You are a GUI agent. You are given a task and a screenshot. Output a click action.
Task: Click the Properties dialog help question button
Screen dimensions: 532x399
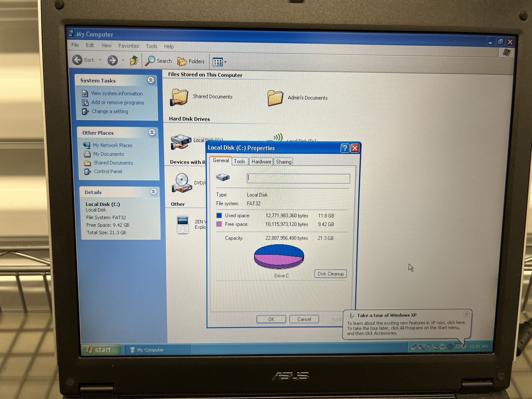tap(345, 148)
